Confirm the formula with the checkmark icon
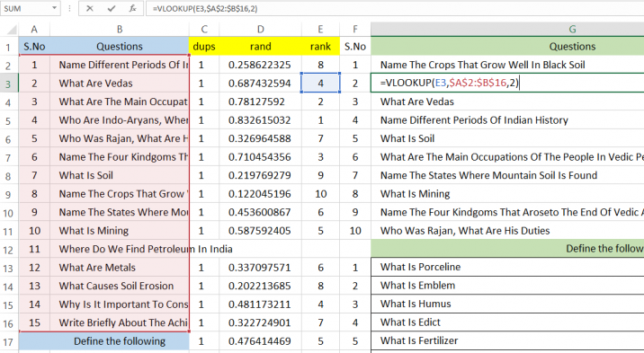 coord(111,8)
